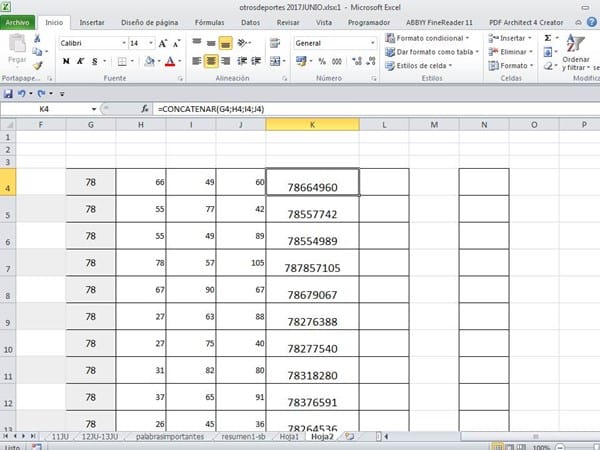Click the fx insert function icon
Image resolution: width=600 pixels, height=450 pixels.
145,109
